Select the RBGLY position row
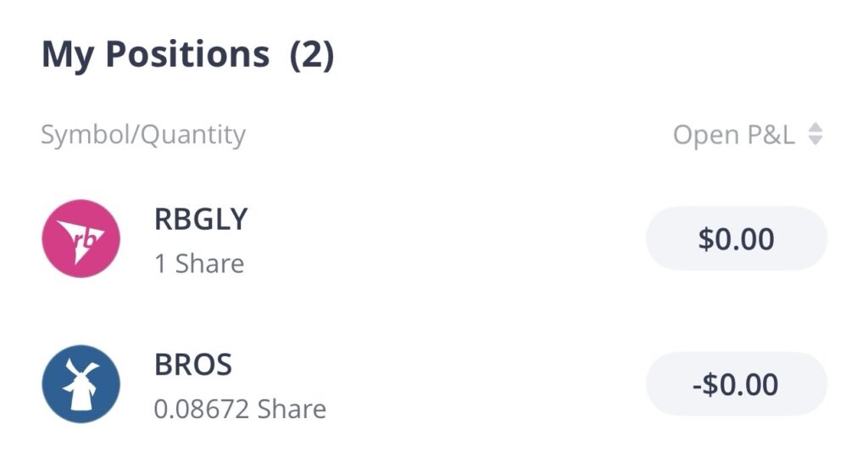Screen dimensions: 868x474 click(x=424, y=240)
